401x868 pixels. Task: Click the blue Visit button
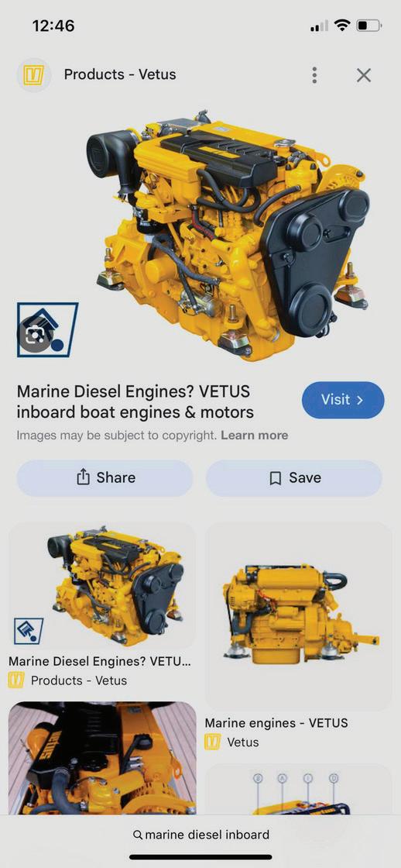[343, 400]
